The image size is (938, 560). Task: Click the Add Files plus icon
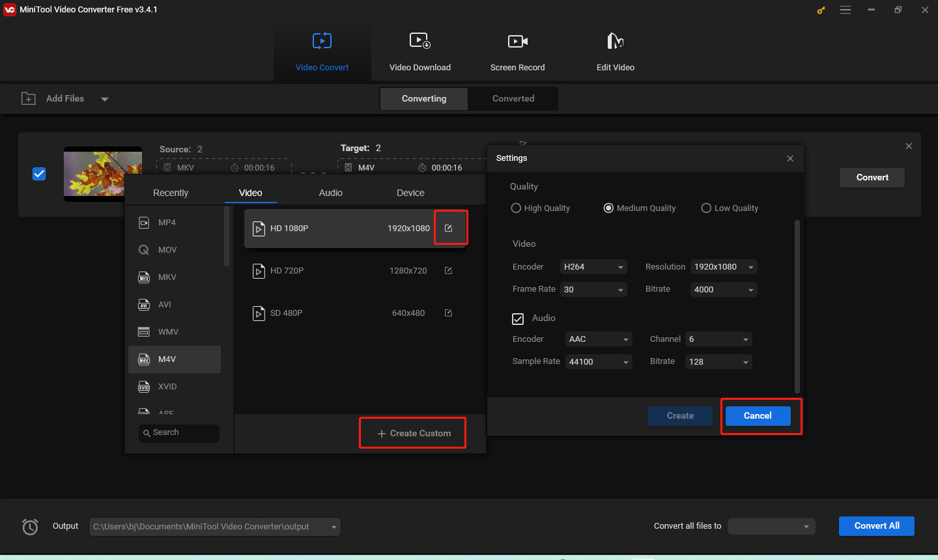click(29, 98)
